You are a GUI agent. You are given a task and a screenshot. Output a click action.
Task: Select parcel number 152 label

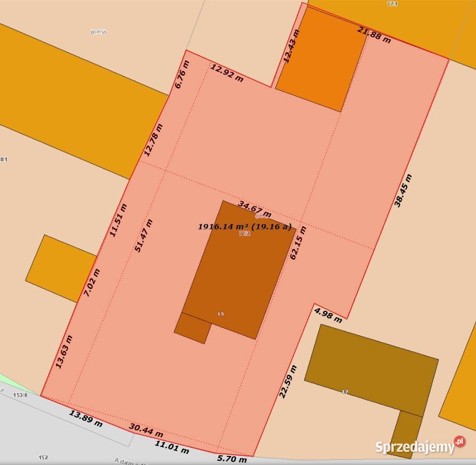pyautogui.click(x=43, y=458)
